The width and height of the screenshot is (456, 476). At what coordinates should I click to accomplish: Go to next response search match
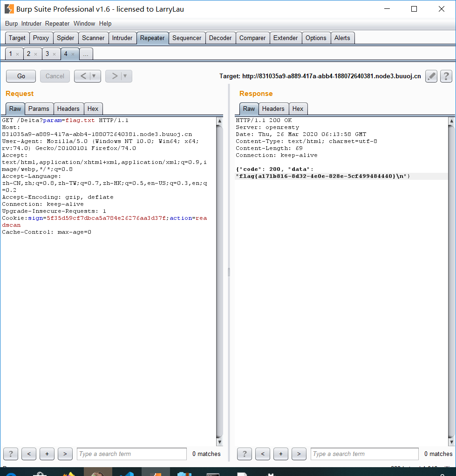(x=299, y=454)
